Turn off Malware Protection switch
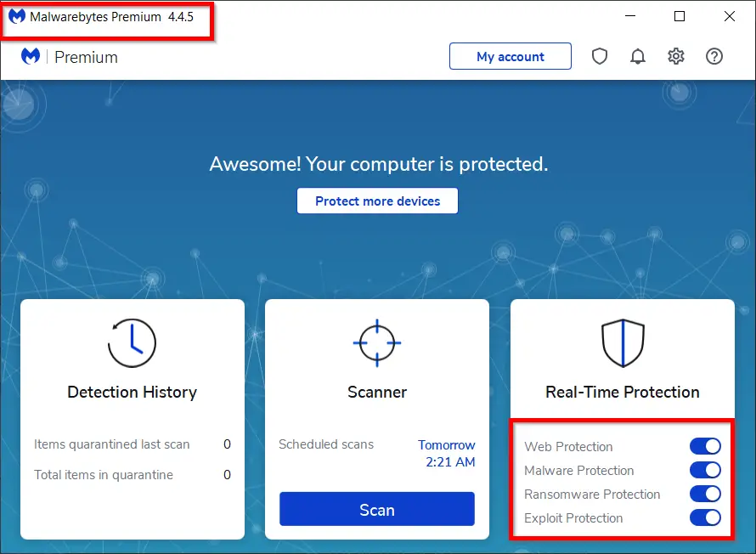The width and height of the screenshot is (756, 554). tap(705, 470)
